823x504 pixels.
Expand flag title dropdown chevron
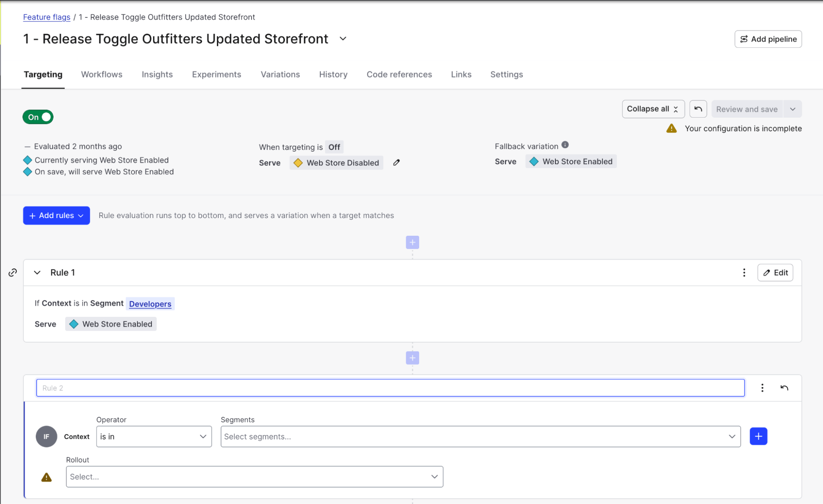point(343,39)
